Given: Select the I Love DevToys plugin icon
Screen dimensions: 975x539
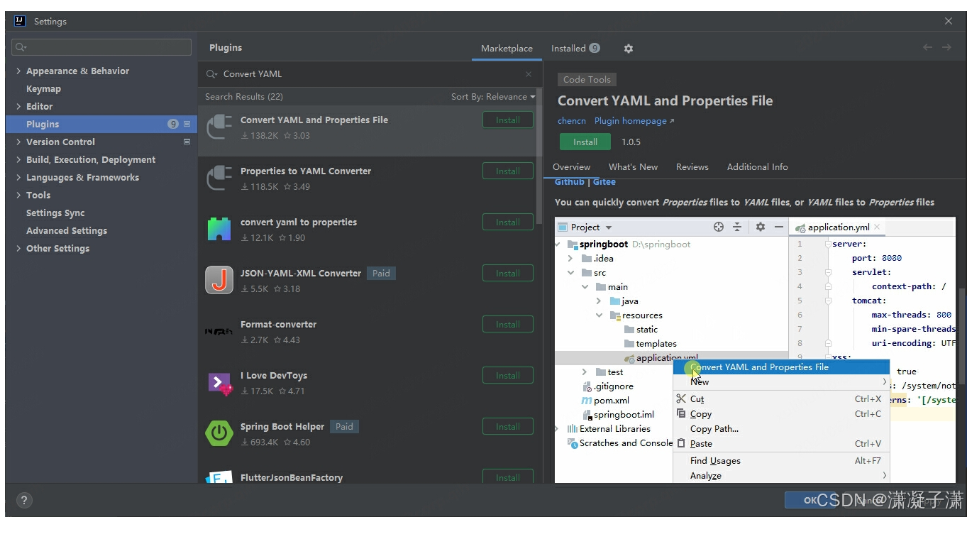Looking at the screenshot, I should click(x=219, y=383).
